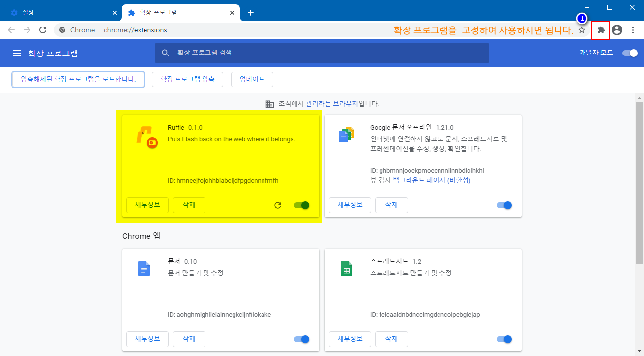Image resolution: width=644 pixels, height=356 pixels.
Task: Open 세부정보 for 문서 app
Action: coord(147,339)
